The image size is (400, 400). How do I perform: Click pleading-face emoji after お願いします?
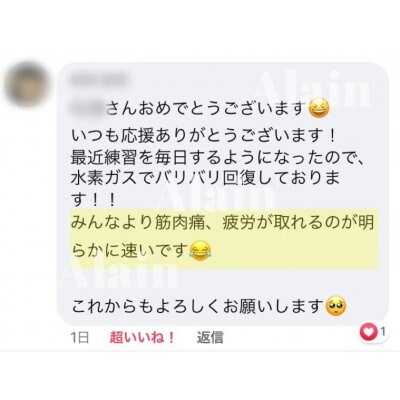pyautogui.click(x=336, y=306)
